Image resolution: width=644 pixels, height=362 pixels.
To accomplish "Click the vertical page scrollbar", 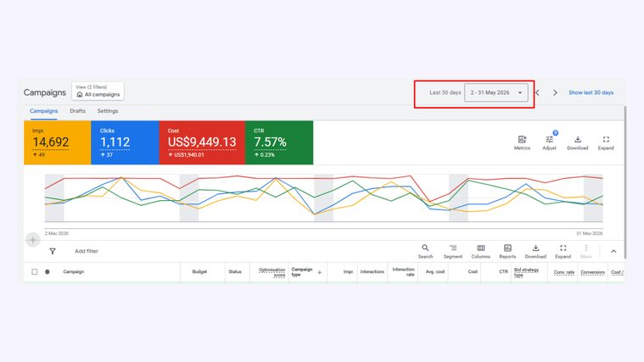I will coord(625,182).
